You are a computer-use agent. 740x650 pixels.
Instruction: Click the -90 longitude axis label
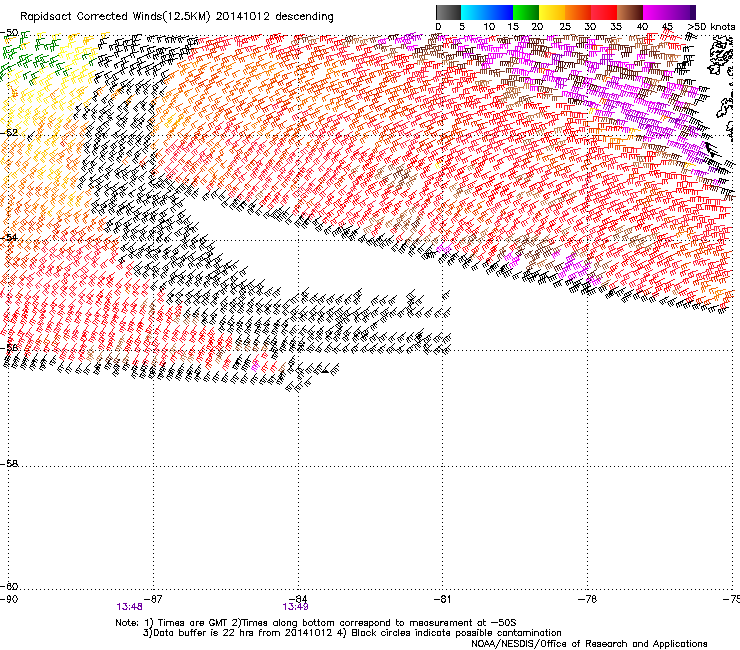pos(9,599)
